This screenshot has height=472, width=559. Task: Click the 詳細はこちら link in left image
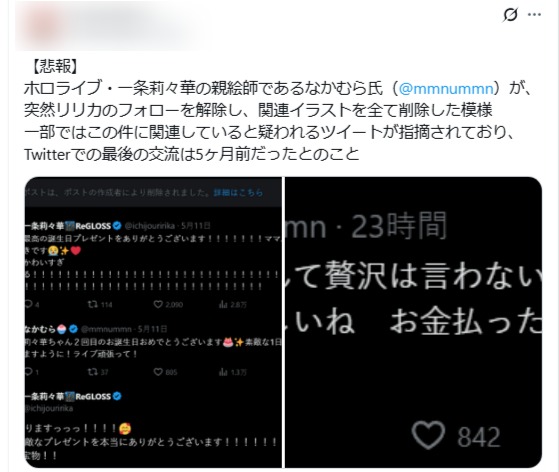238,193
